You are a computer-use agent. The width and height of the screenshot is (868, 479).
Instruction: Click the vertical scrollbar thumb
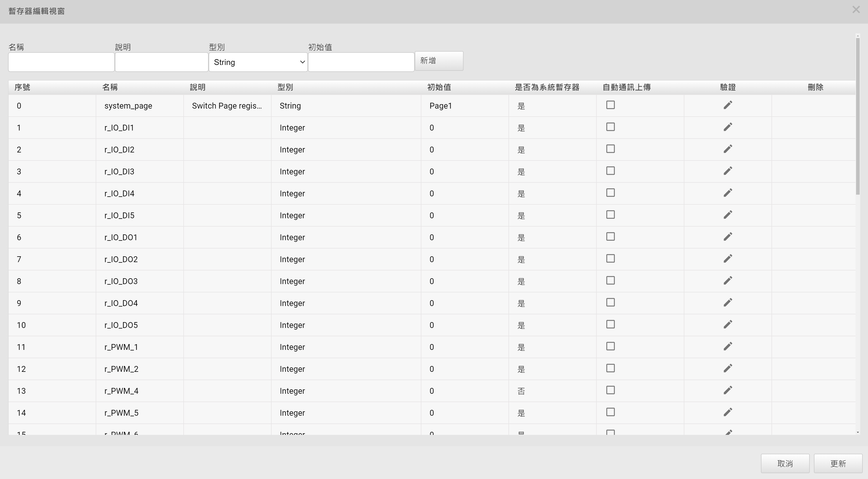pyautogui.click(x=858, y=116)
